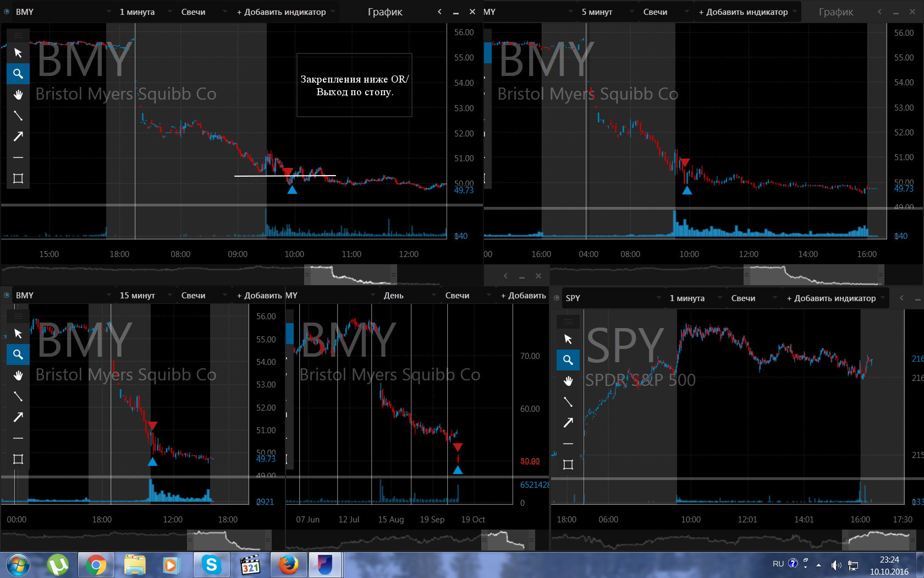Image resolution: width=924 pixels, height=578 pixels.
Task: Select the zoom magnifier tool in SPY chart
Action: (x=568, y=360)
